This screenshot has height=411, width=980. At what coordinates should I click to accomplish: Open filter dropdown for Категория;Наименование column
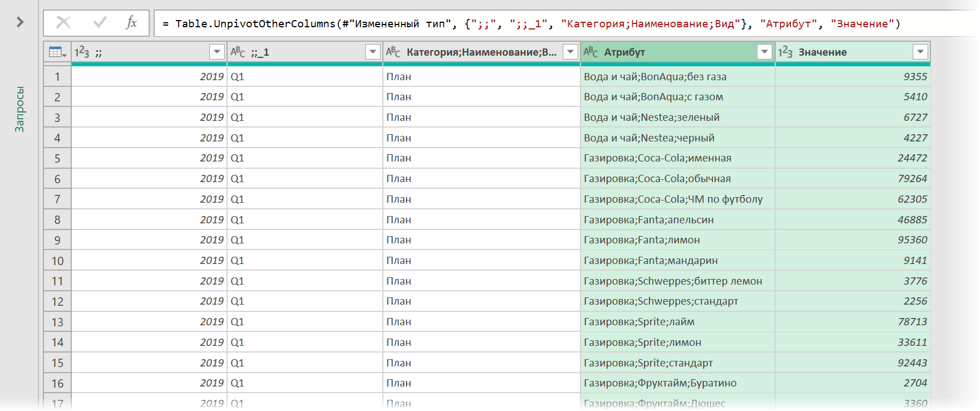pyautogui.click(x=570, y=52)
